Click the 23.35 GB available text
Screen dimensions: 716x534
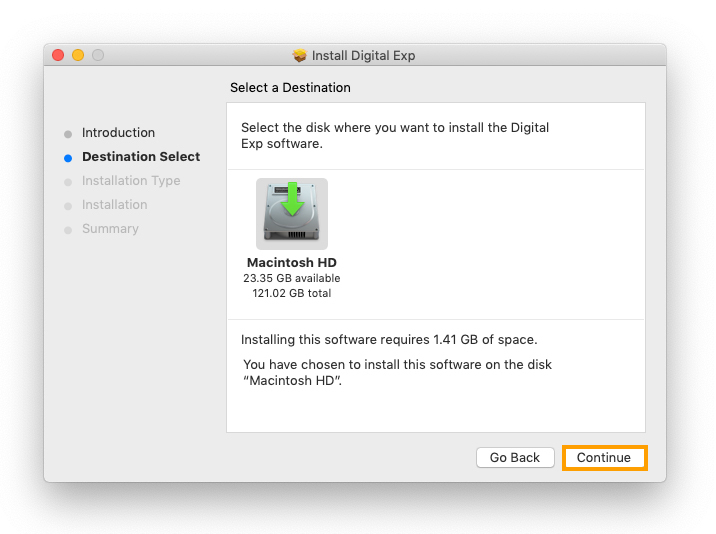coord(291,278)
